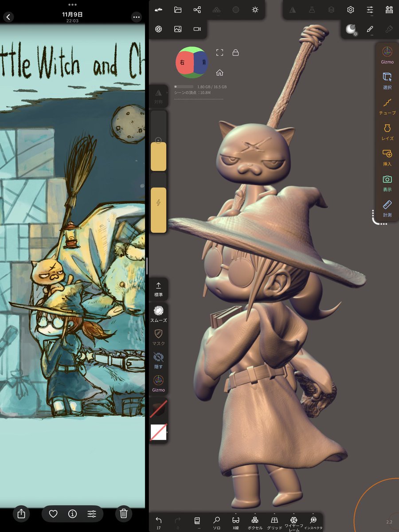Open the Settings gear menu
399x532 pixels.
(x=351, y=10)
